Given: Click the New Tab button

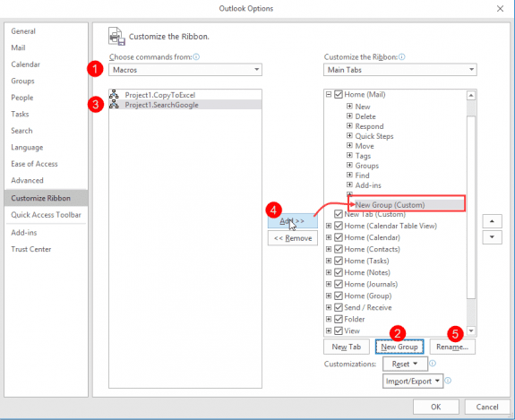Looking at the screenshot, I should coord(347,347).
